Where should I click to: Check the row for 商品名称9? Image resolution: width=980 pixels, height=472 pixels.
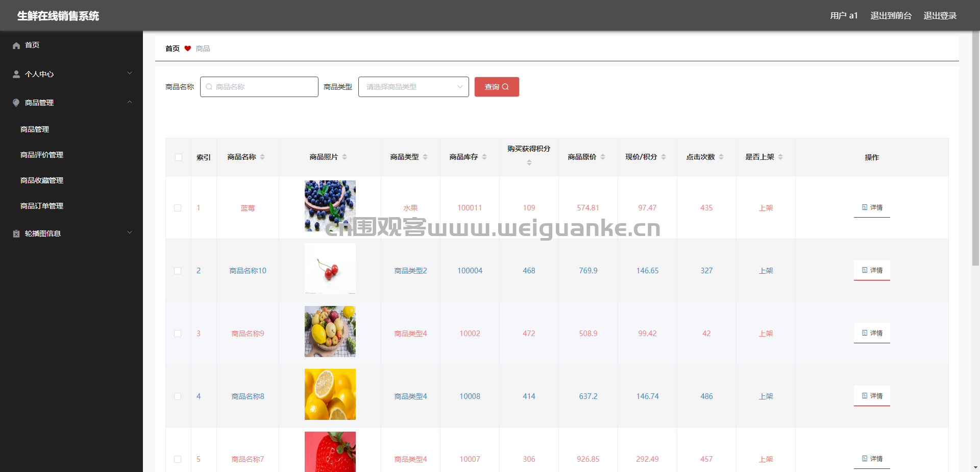point(178,334)
